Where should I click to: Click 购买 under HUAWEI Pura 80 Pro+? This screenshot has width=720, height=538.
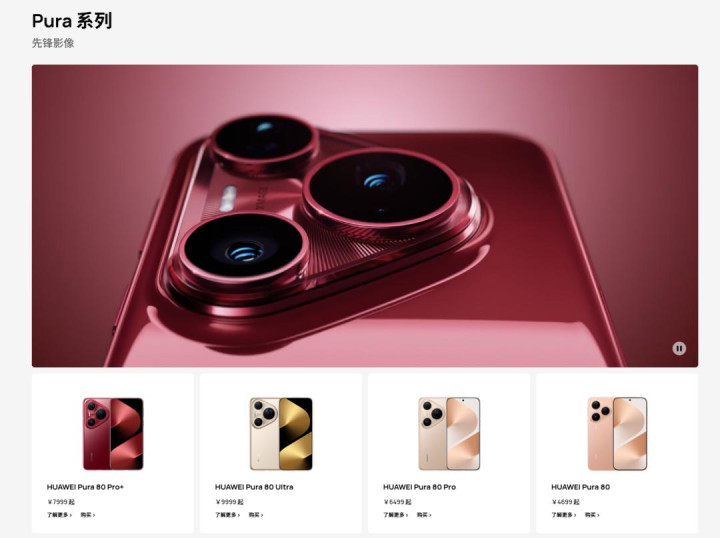[88, 515]
